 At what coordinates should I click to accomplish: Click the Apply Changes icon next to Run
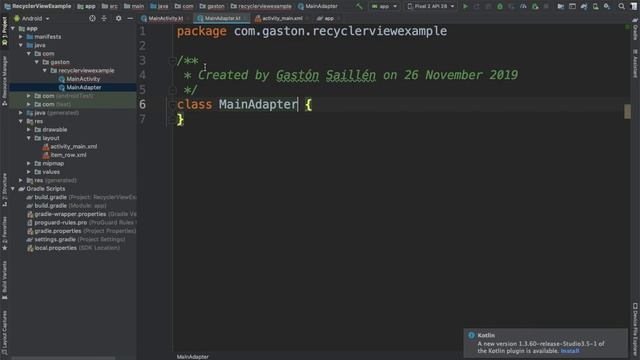pos(476,6)
